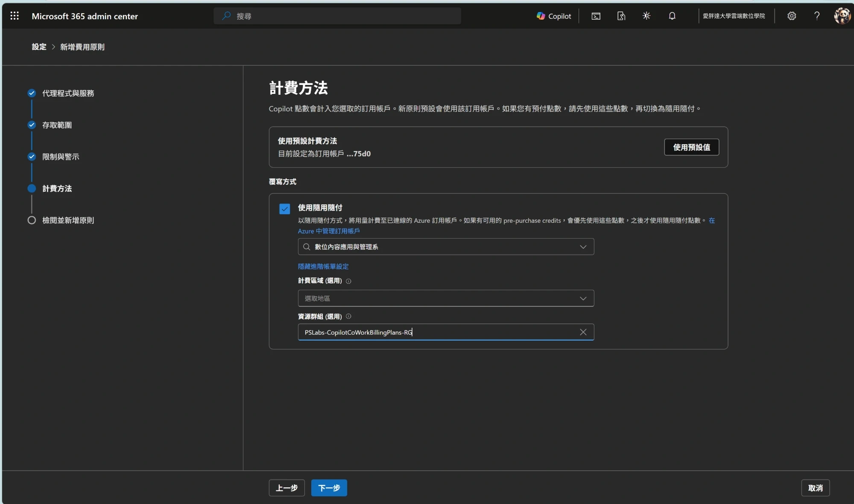The image size is (854, 504).
Task: Click the 使用預設值 button
Action: [x=691, y=147]
